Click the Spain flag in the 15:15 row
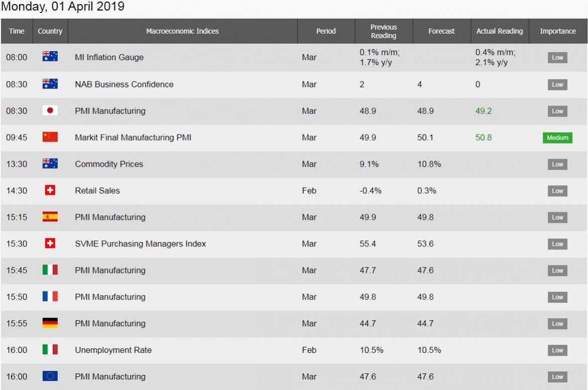Image resolution: width=588 pixels, height=390 pixels. (50, 217)
